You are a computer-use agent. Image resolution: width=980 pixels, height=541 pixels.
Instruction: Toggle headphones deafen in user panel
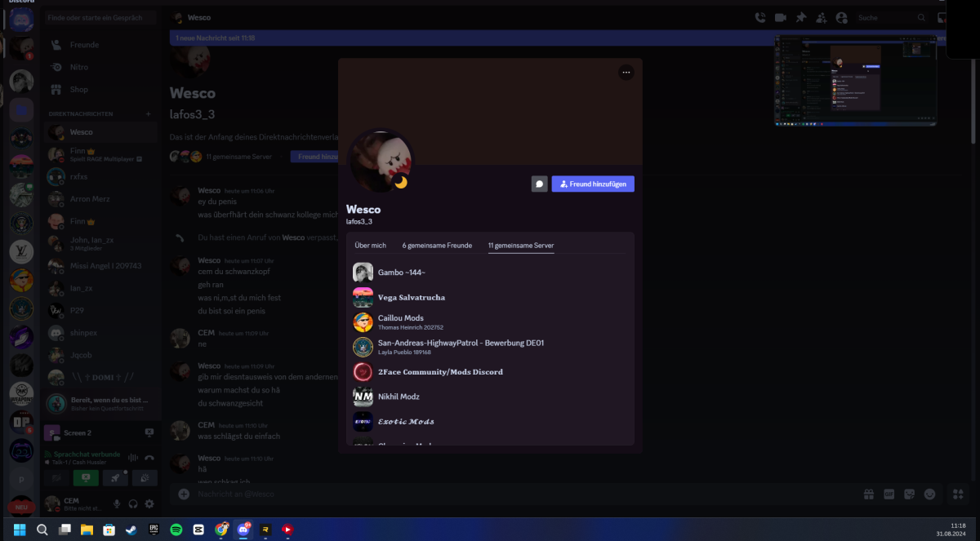tap(133, 503)
